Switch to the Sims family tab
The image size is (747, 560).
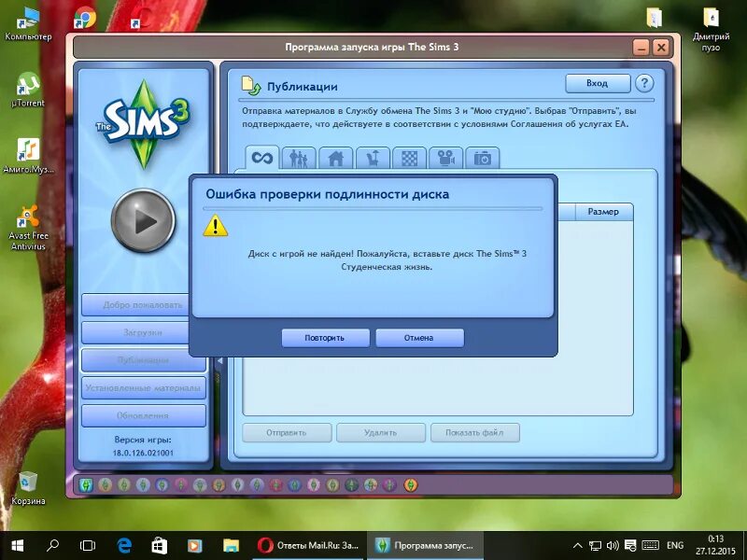pos(299,158)
